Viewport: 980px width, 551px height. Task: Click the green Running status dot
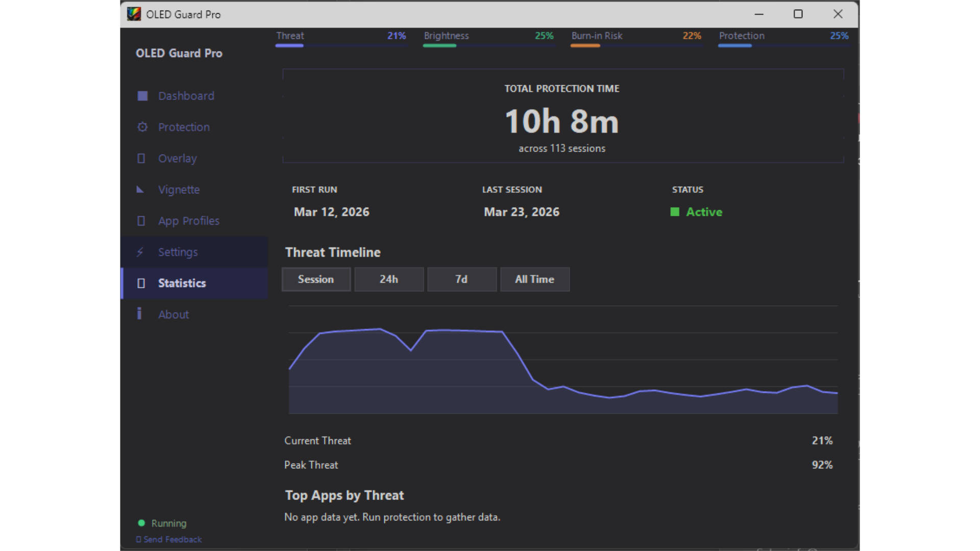coord(141,523)
